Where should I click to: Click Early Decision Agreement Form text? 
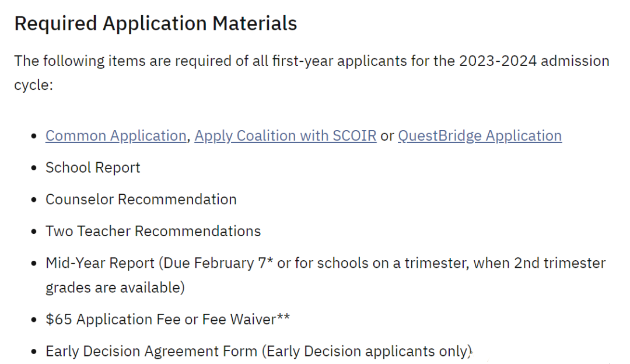click(x=151, y=351)
